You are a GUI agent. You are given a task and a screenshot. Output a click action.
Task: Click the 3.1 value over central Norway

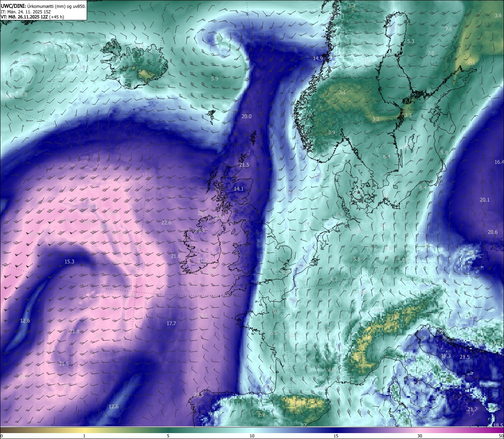(x=342, y=92)
